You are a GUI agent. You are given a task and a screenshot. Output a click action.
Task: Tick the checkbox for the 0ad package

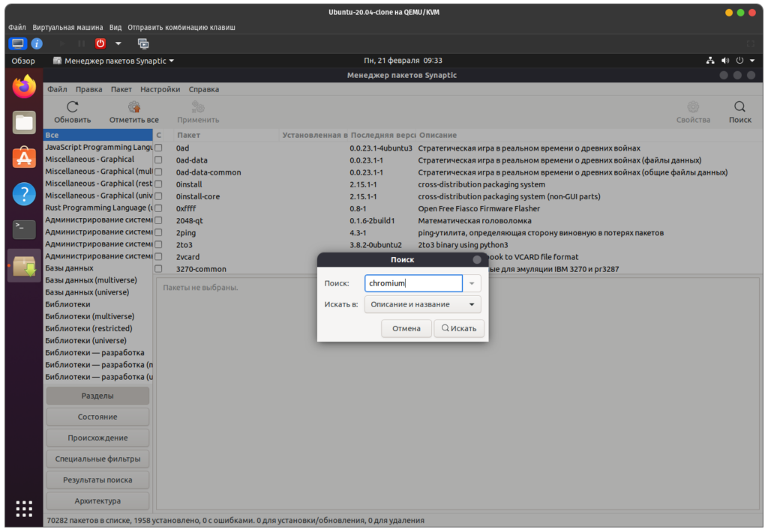coord(158,148)
